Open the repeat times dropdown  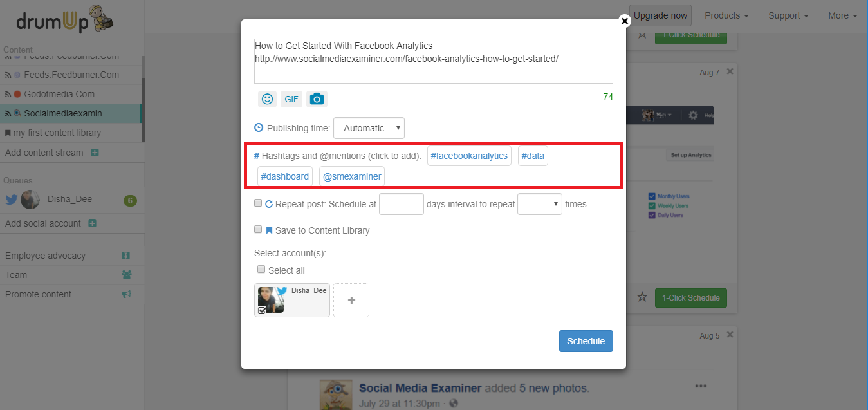click(x=540, y=204)
